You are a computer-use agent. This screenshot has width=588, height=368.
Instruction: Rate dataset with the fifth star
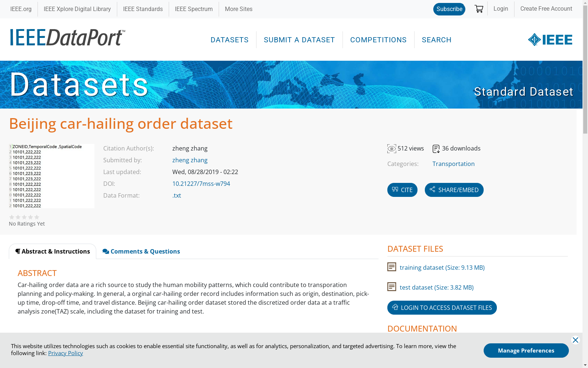[37, 217]
